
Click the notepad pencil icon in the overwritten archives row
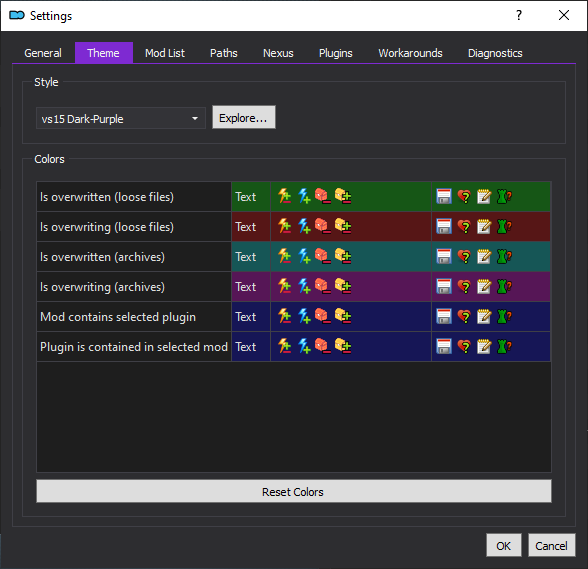pos(484,256)
